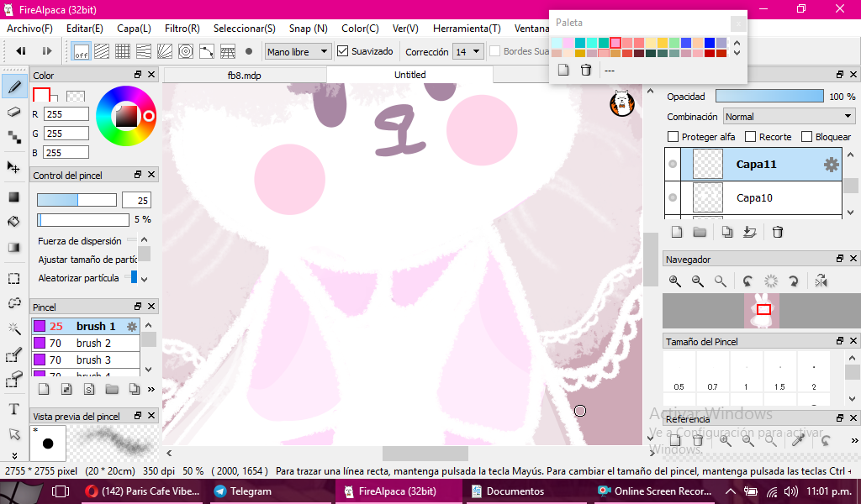Enable the concentric circle snap
Screen dimensions: 861x504
186,51
